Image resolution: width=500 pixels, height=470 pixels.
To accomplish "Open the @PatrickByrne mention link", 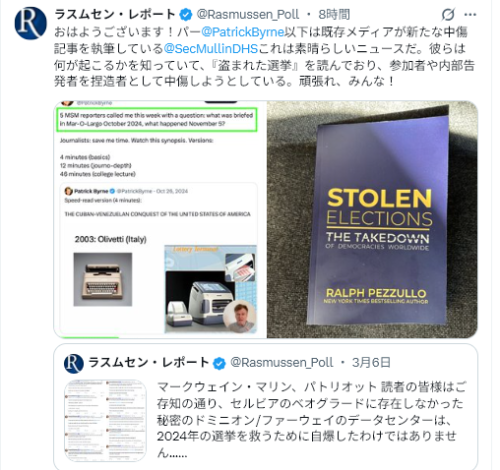I will (x=243, y=32).
